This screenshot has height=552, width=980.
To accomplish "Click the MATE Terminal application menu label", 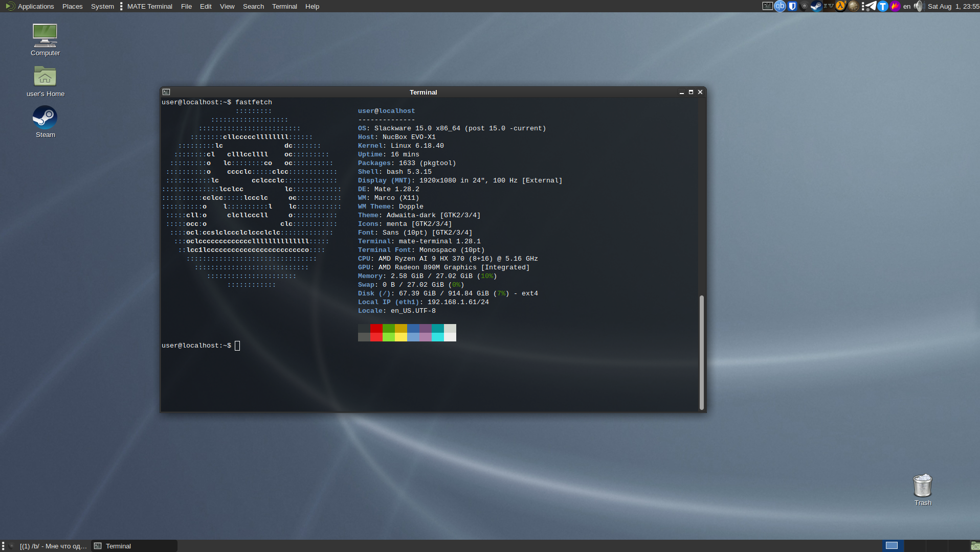I will click(x=149, y=6).
